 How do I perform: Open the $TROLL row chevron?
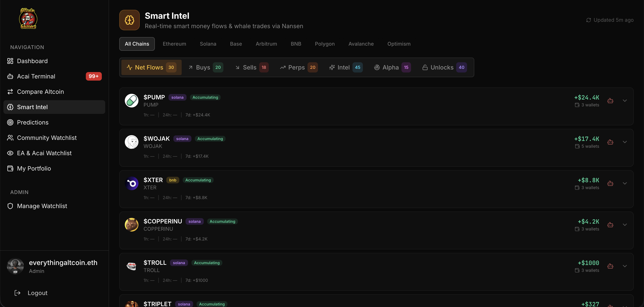click(x=625, y=266)
